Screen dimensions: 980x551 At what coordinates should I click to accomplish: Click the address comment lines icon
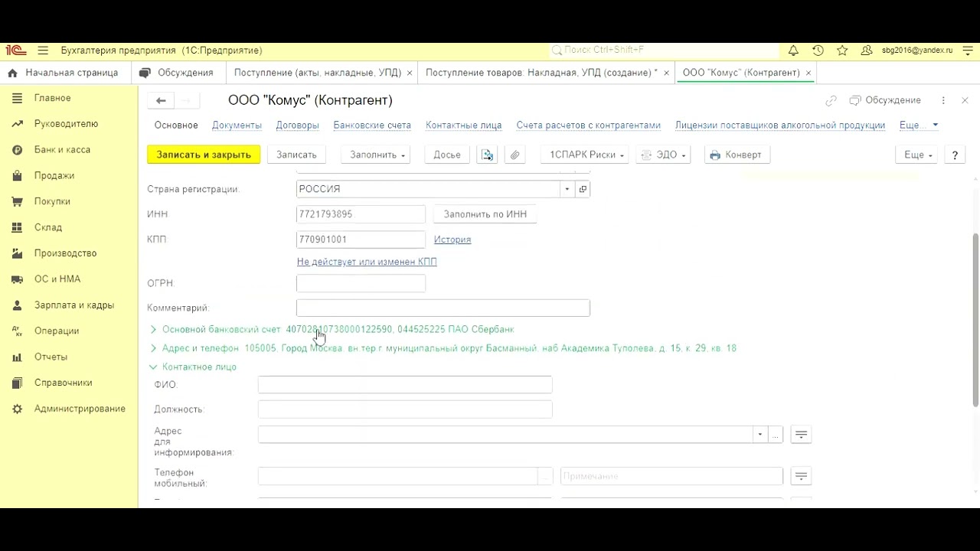point(801,435)
